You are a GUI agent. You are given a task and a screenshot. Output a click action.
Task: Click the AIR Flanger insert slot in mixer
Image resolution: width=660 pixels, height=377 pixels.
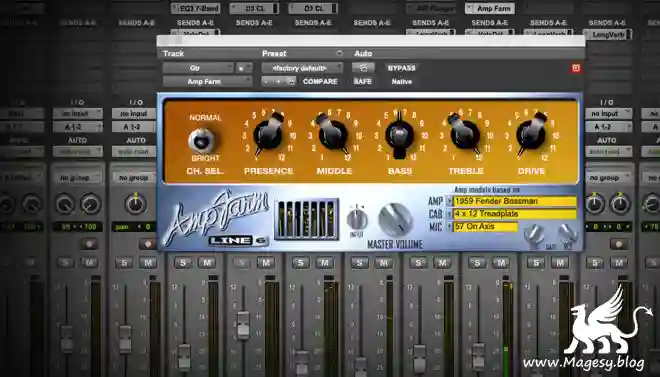pos(431,8)
